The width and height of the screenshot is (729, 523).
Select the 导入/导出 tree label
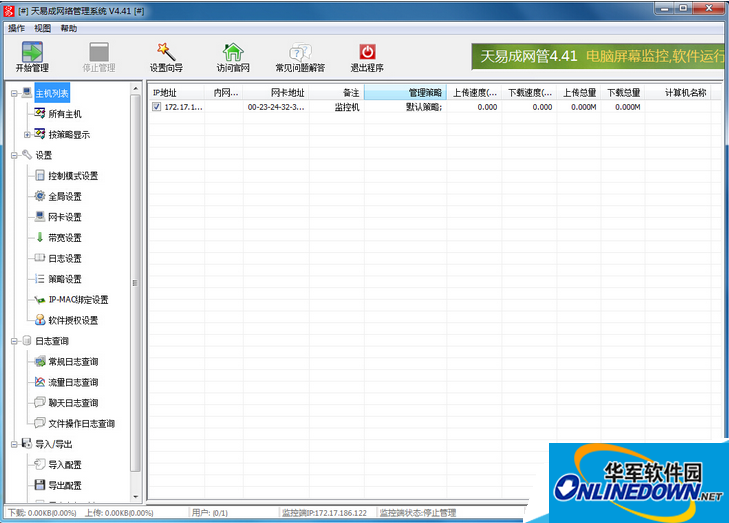(54, 444)
